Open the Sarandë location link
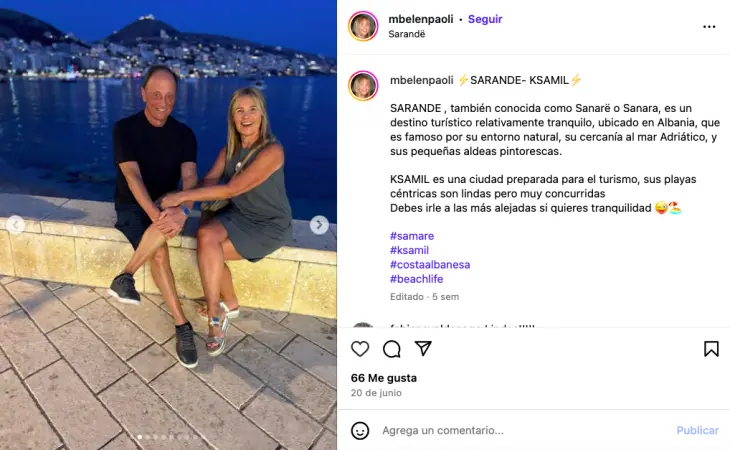 [x=406, y=34]
